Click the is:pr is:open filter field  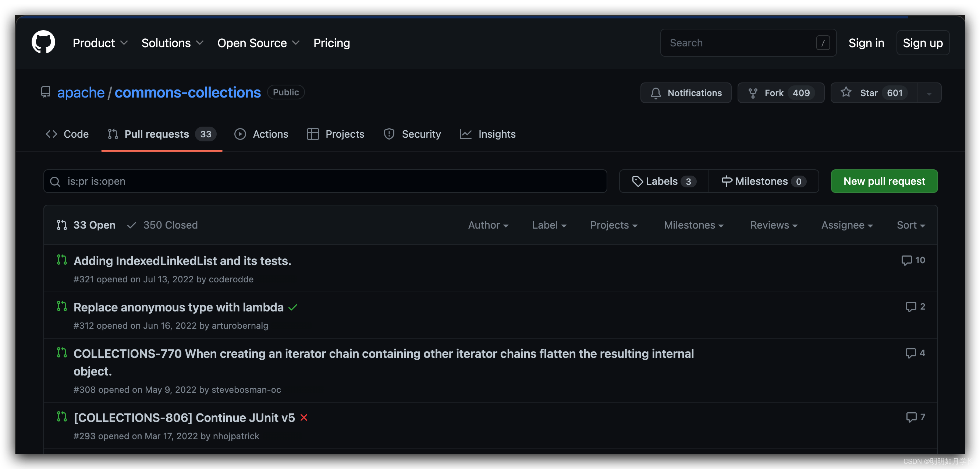[325, 181]
